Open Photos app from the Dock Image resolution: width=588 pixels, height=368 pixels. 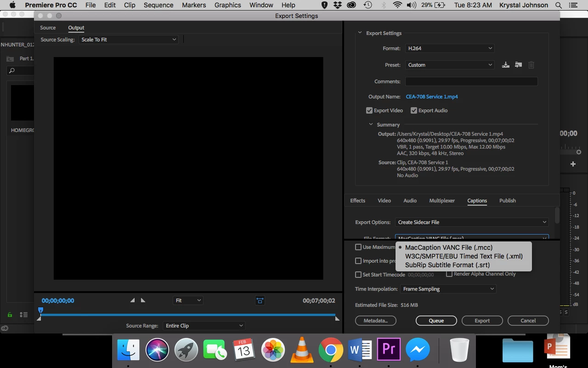[x=273, y=351]
